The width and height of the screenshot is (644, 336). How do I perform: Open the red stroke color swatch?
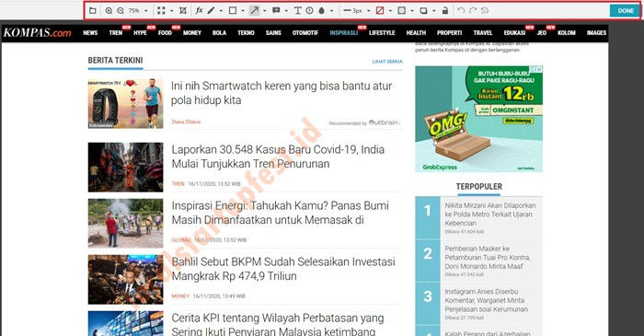pos(380,11)
